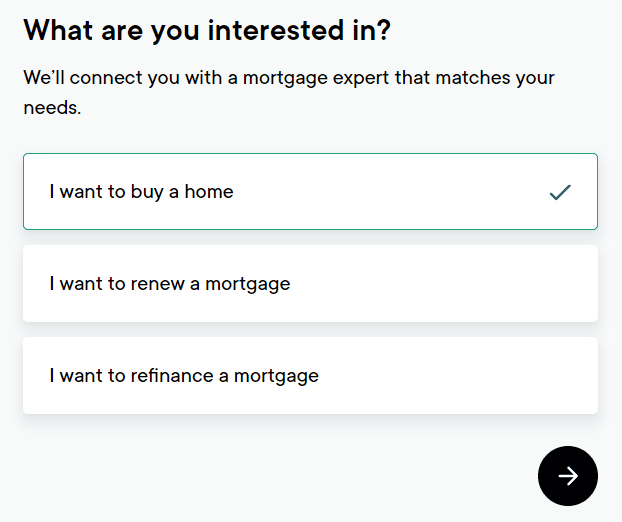Select the renew a mortgage card
The image size is (622, 522).
(x=310, y=284)
